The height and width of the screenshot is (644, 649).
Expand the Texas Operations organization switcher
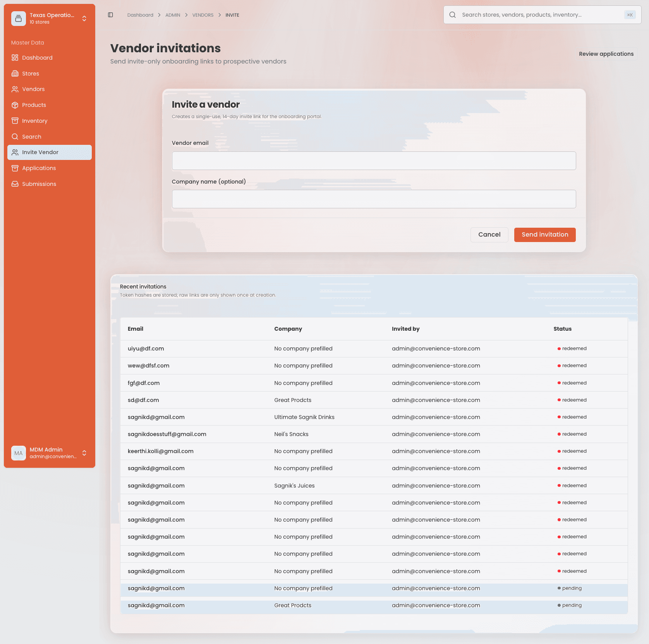pyautogui.click(x=84, y=19)
